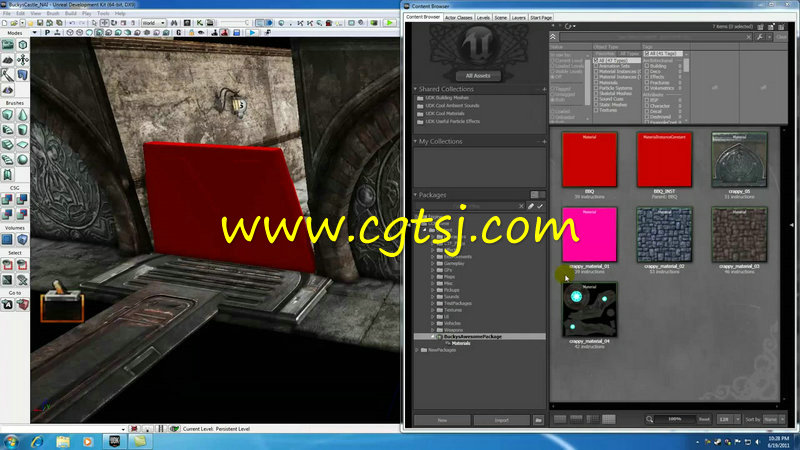
Task: Add a Special Brush volume
Action: (x=8, y=239)
